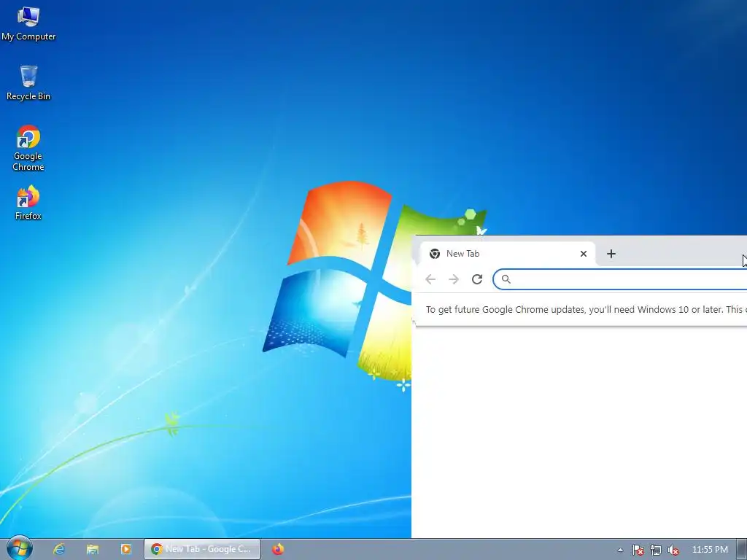Click the Firefox icon in the taskbar
This screenshot has width=747, height=560.
[x=278, y=549]
